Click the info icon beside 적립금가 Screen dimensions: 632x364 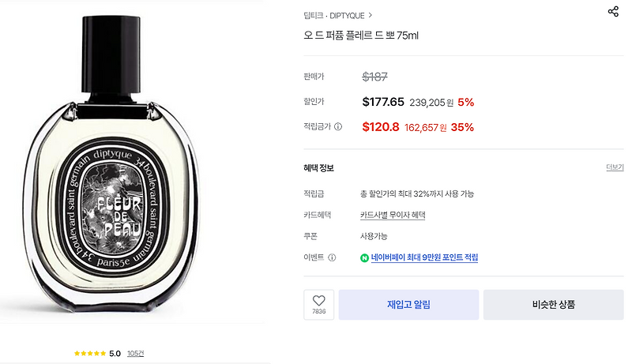(x=338, y=127)
